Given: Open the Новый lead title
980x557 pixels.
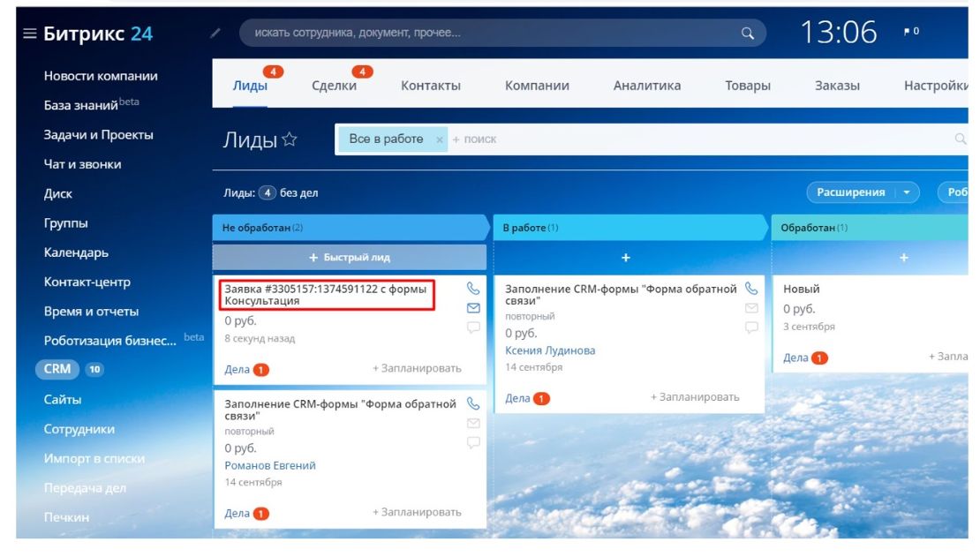Looking at the screenshot, I should pyautogui.click(x=802, y=289).
